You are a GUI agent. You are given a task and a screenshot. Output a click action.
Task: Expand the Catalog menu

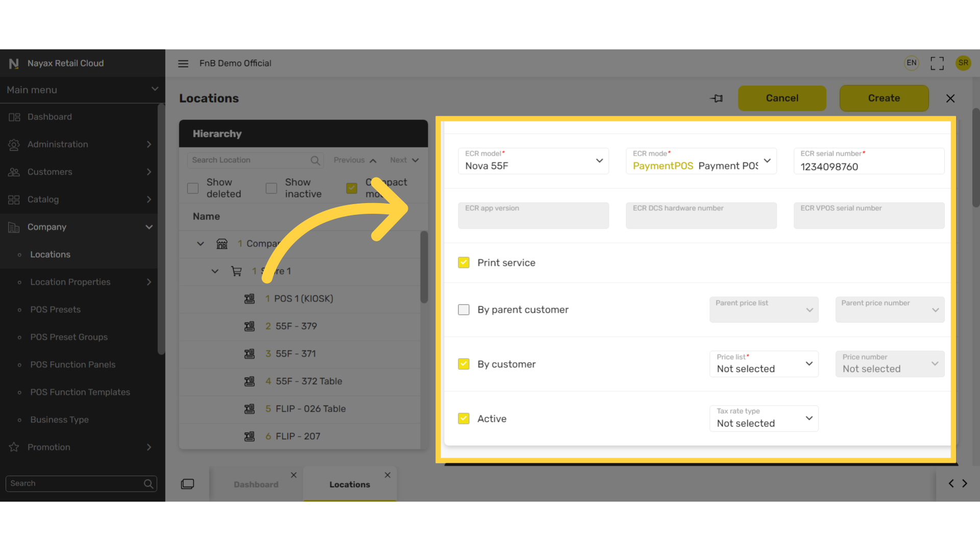coord(149,199)
